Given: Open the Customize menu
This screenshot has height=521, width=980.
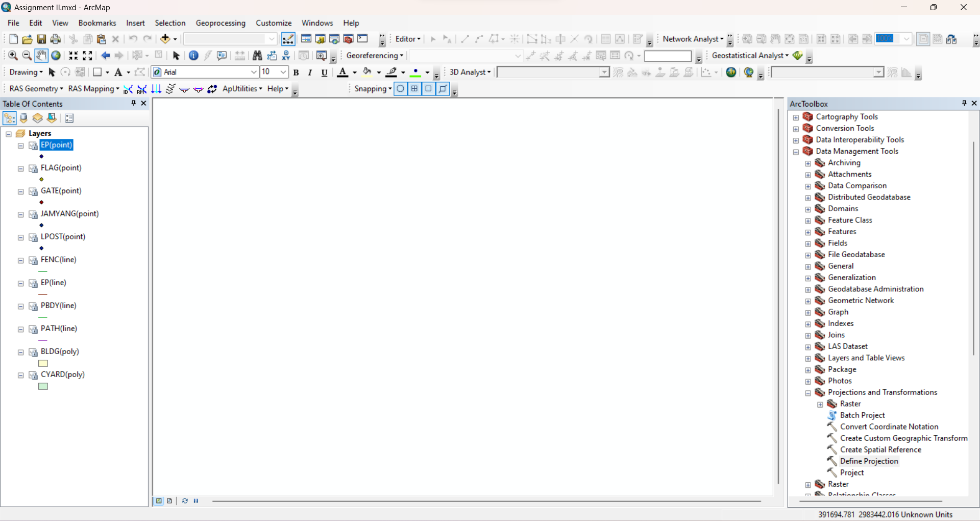Looking at the screenshot, I should (274, 23).
